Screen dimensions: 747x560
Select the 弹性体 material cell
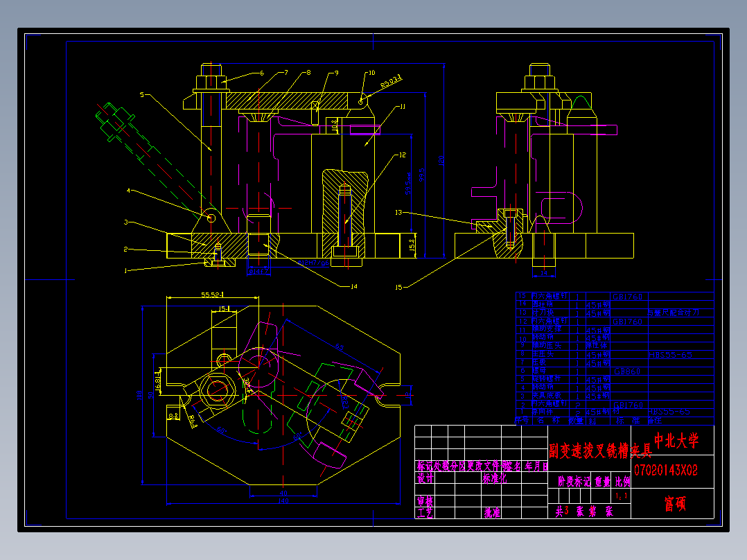[597, 345]
